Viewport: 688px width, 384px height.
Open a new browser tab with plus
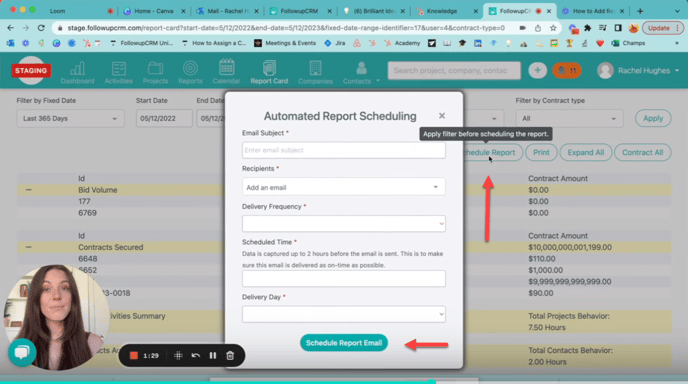click(x=640, y=11)
